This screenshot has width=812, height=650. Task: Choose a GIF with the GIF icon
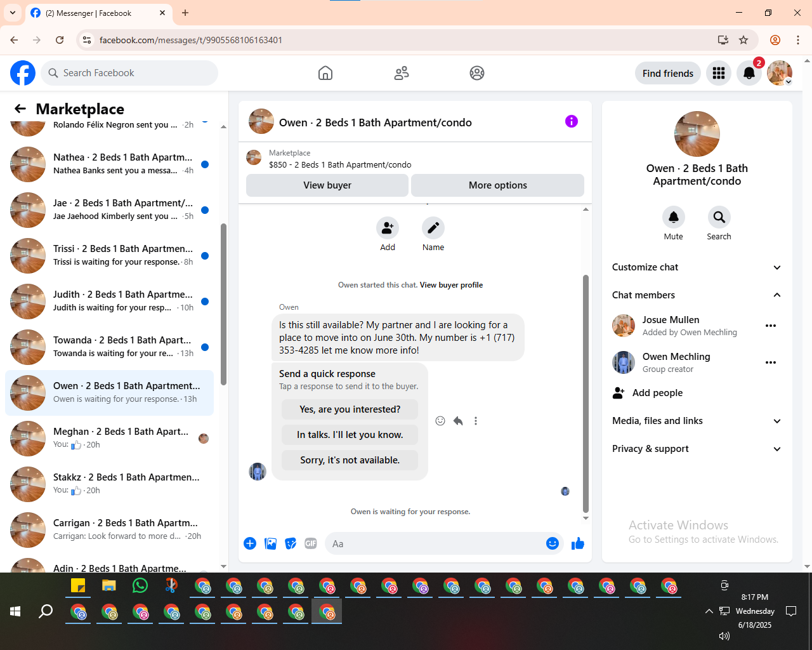point(311,543)
